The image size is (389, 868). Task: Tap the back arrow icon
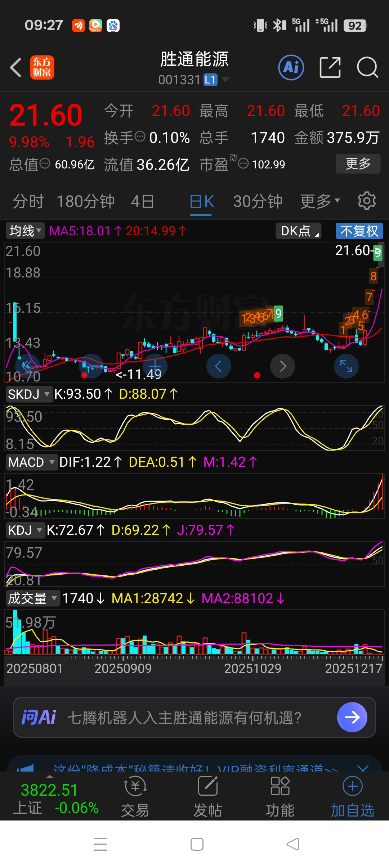[x=15, y=67]
